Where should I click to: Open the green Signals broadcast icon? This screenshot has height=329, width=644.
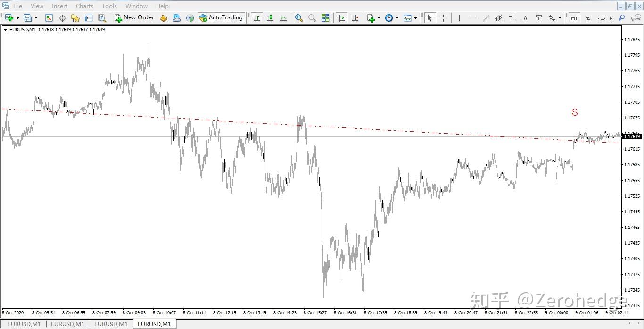190,18
